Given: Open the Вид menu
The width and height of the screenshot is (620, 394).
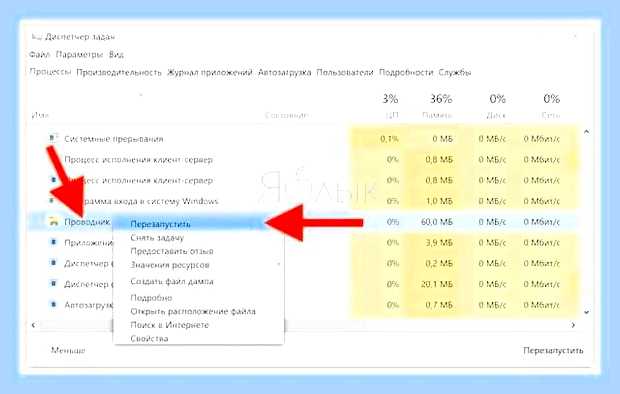Looking at the screenshot, I should tap(116, 54).
